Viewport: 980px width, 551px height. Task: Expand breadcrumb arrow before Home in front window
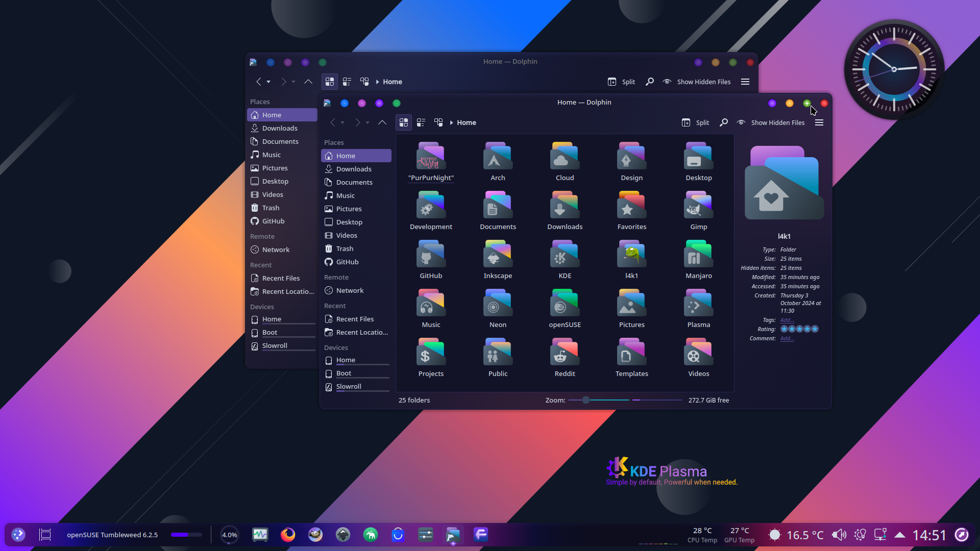(452, 123)
